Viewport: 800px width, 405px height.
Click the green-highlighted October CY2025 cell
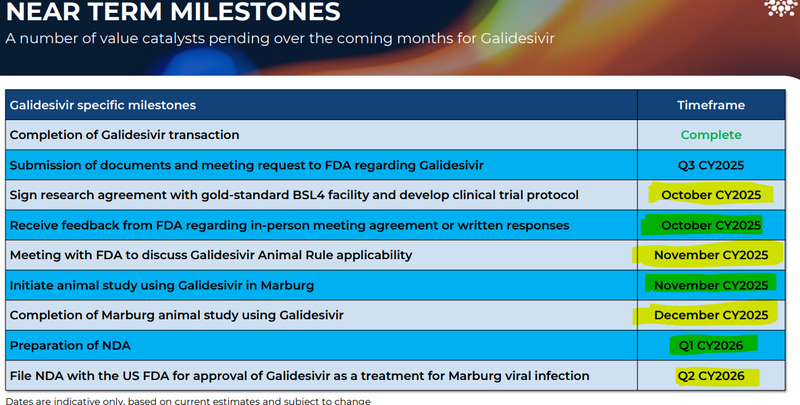711,225
